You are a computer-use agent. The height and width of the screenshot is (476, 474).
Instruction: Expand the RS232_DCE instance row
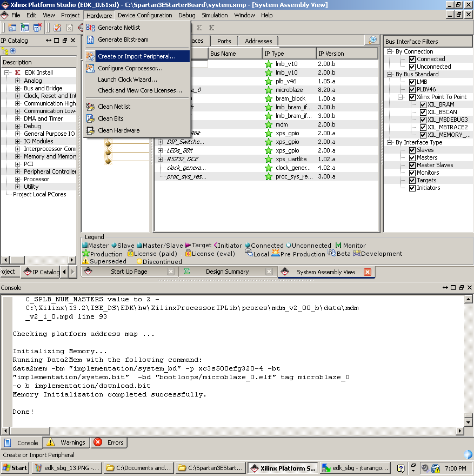coord(161,159)
